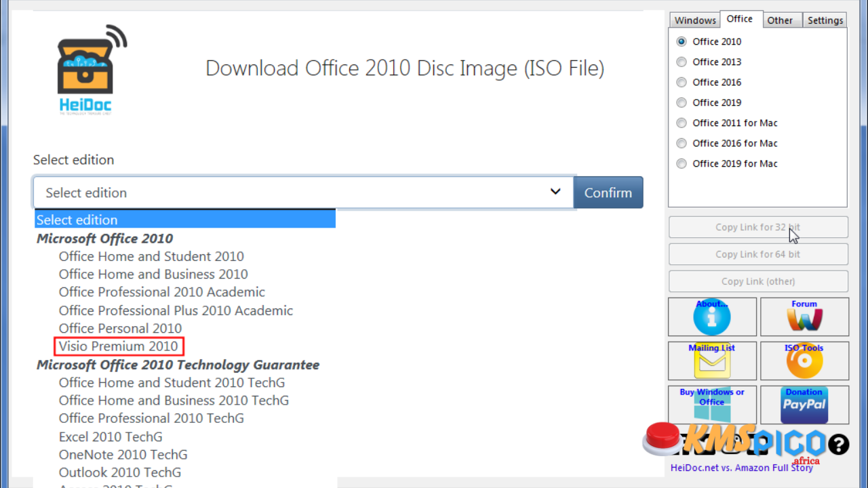Open the ISO Tools disc button
Image resolution: width=868 pixels, height=488 pixels.
pyautogui.click(x=804, y=361)
